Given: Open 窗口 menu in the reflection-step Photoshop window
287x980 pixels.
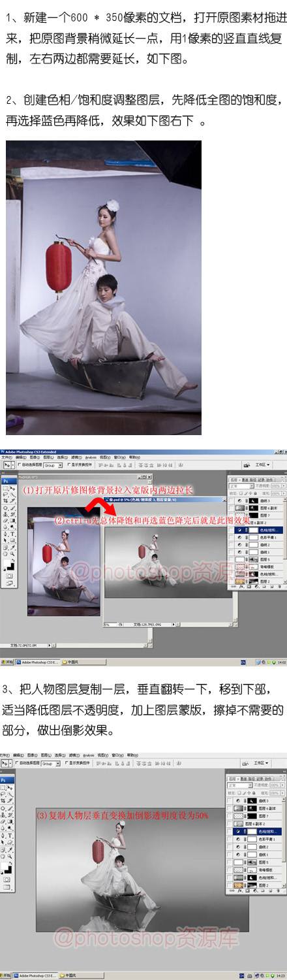Looking at the screenshot, I should (118, 755).
